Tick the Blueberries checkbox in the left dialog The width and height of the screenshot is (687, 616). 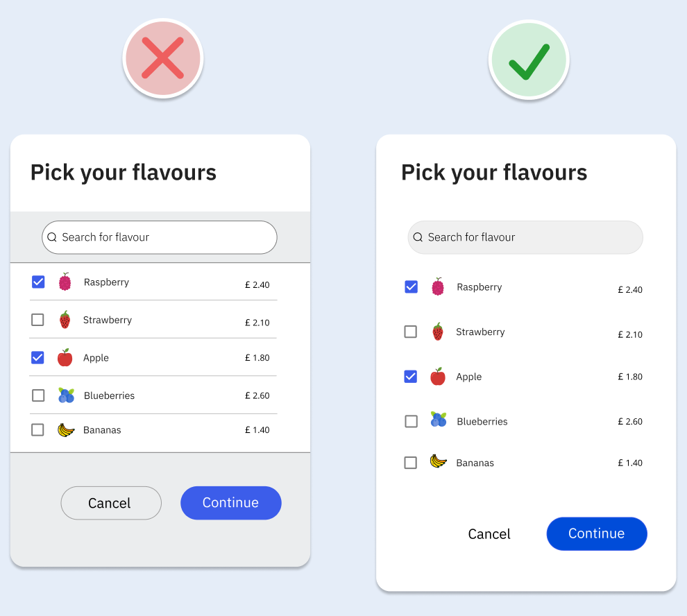pos(38,395)
